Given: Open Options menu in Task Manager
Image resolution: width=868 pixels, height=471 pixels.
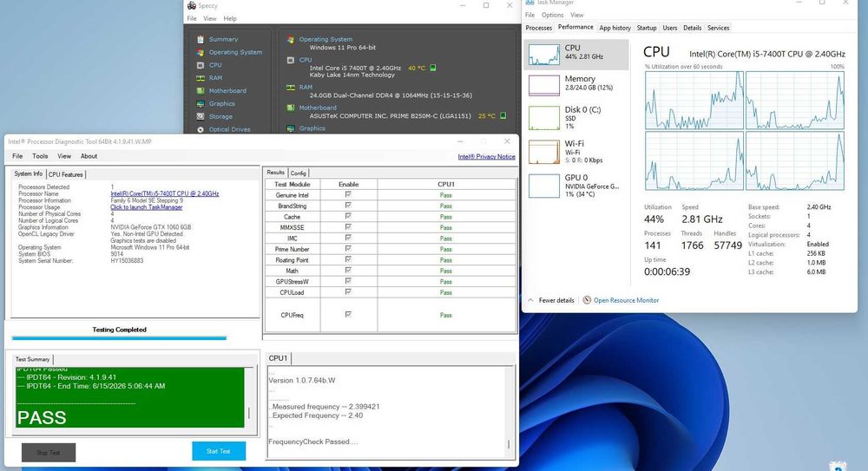Looking at the screenshot, I should pyautogui.click(x=552, y=15).
